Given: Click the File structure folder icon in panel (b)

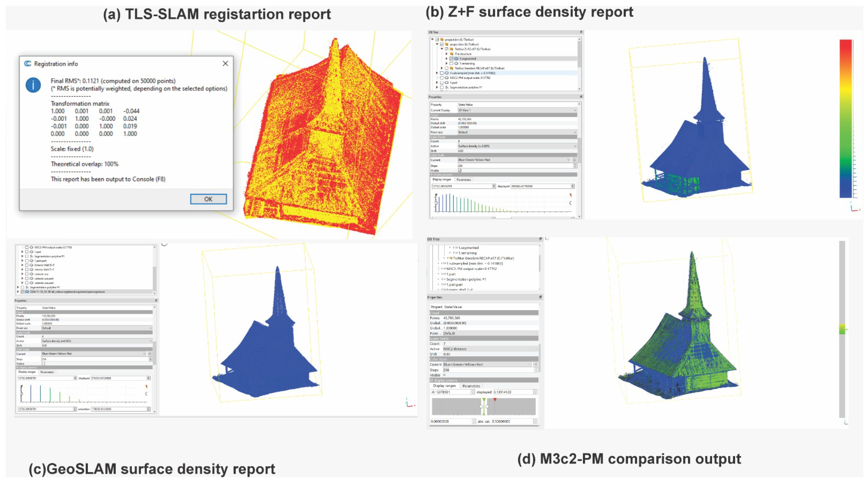Looking at the screenshot, I should 451,54.
